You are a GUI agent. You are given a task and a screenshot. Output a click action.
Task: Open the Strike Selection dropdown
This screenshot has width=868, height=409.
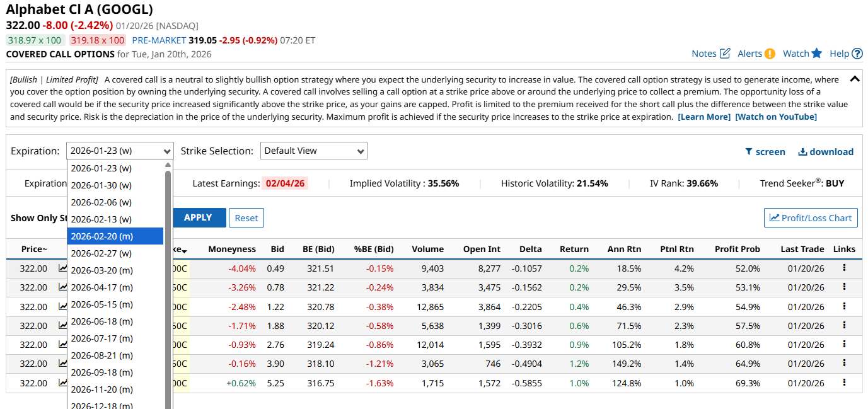tap(313, 151)
